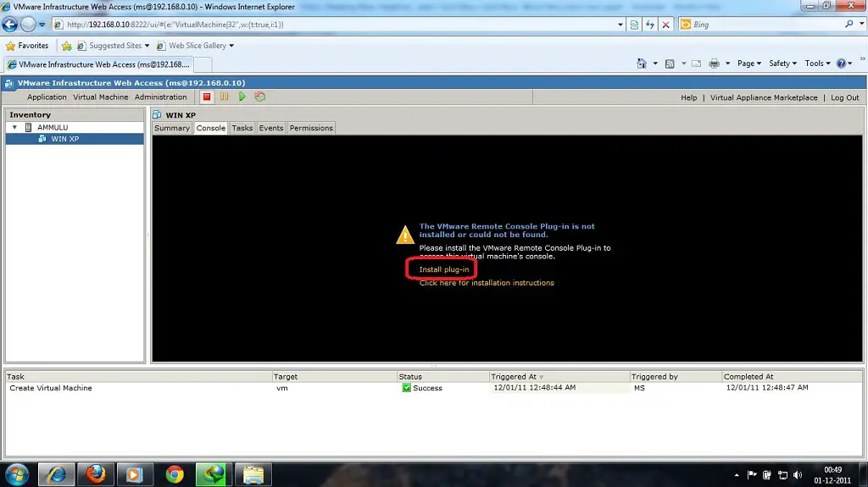This screenshot has height=487, width=868.
Task: Open the media player taskbar icon
Action: (x=135, y=474)
